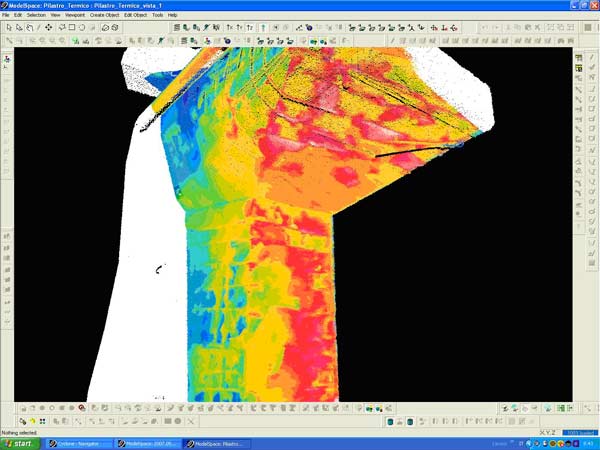This screenshot has height=450, width=600.
Task: Click second yellow-green icon in inner right toolbar
Action: (x=579, y=70)
